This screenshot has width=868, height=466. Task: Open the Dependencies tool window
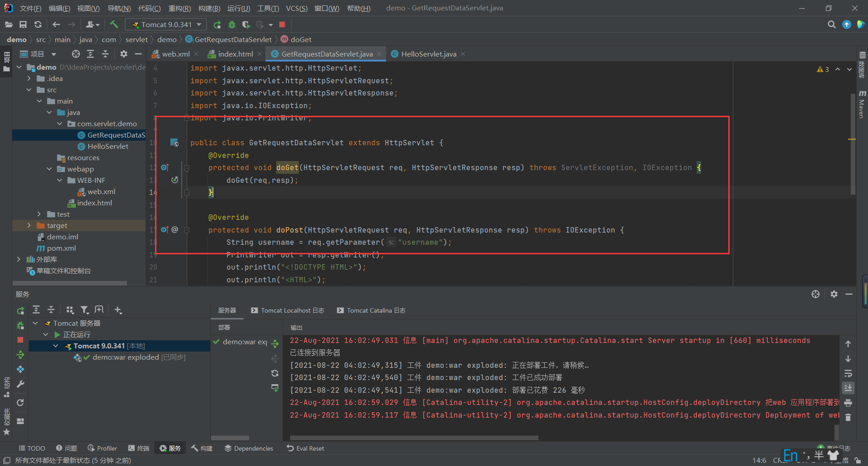249,448
